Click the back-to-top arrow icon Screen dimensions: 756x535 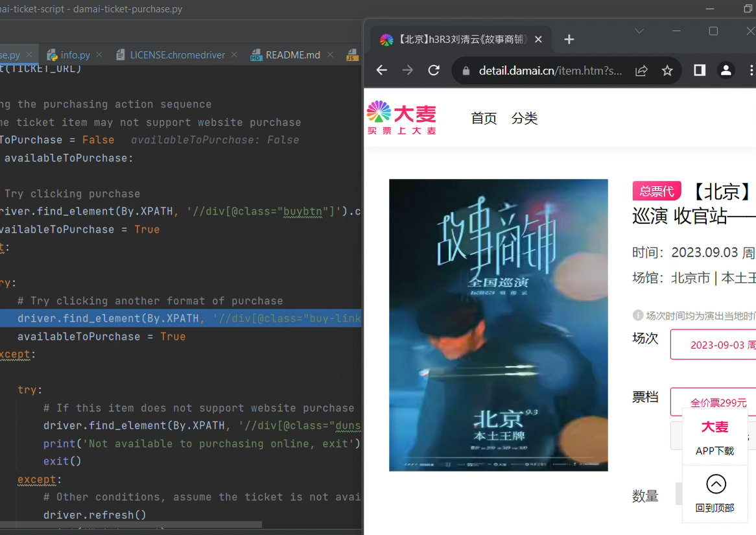pyautogui.click(x=716, y=484)
